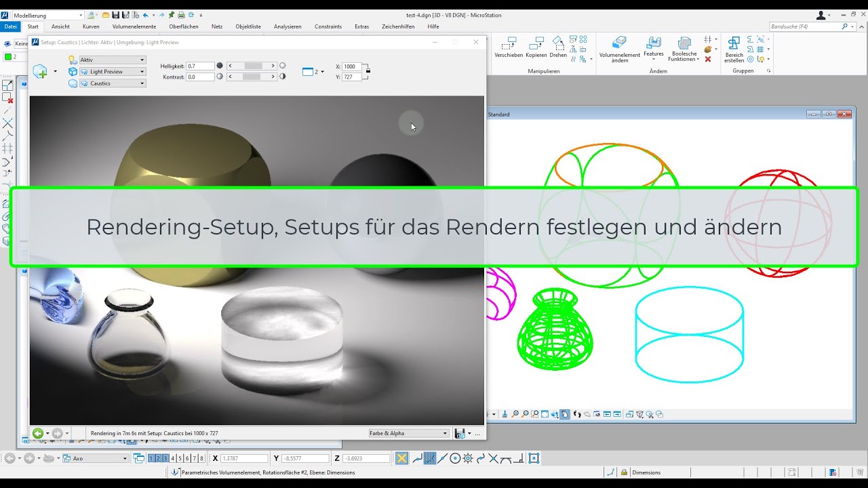Select the Kopieren (copy) tool
This screenshot has height=488, width=868.
pyautogui.click(x=536, y=48)
